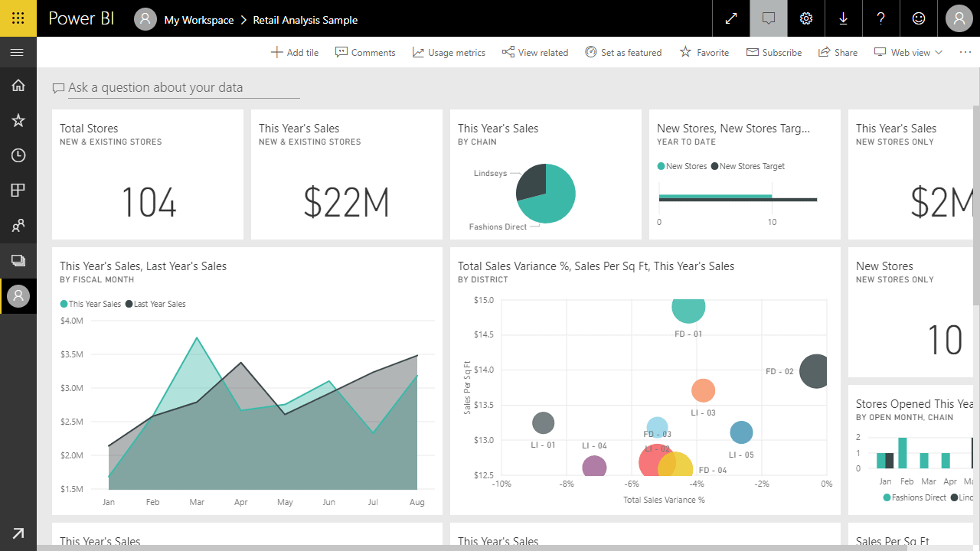Open Recent clock icon in sidebar
The height and width of the screenshot is (551, 980).
[x=18, y=155]
